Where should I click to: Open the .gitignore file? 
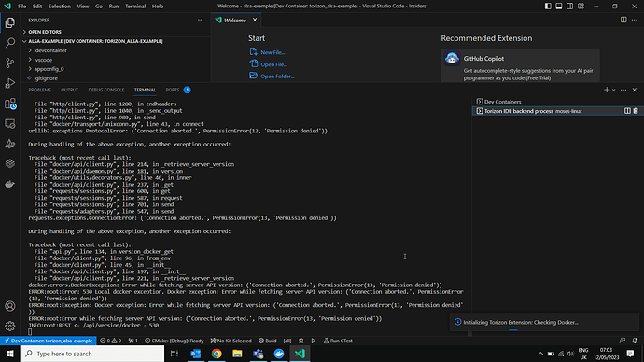pos(116,78)
